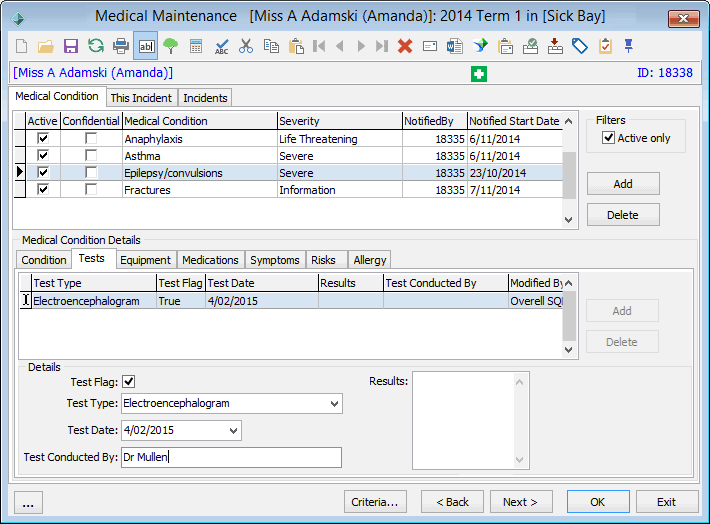Open the Word document icon

click(455, 46)
